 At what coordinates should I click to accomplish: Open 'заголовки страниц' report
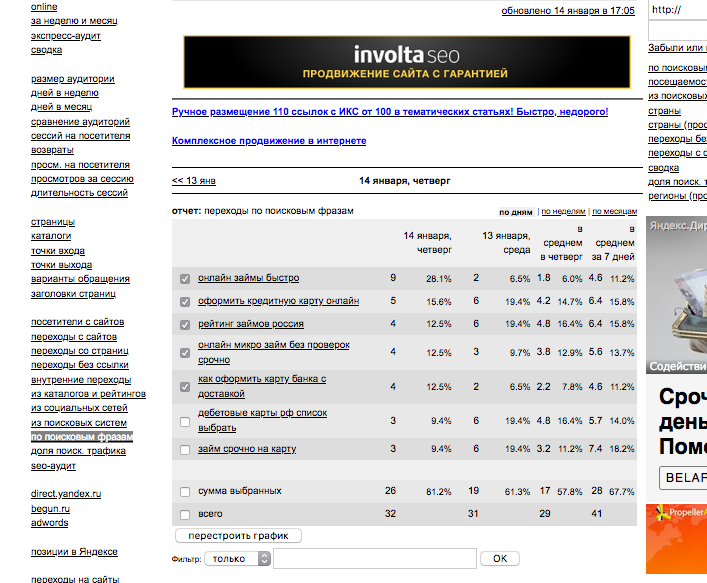(x=73, y=294)
